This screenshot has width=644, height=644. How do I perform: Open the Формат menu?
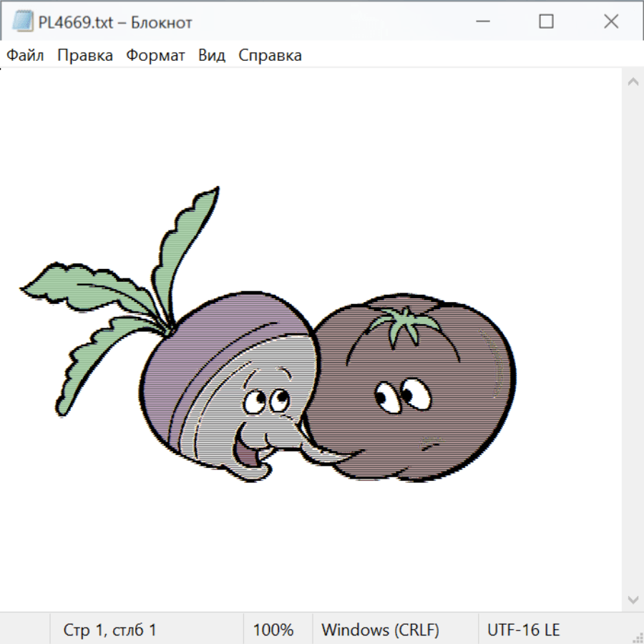point(155,56)
